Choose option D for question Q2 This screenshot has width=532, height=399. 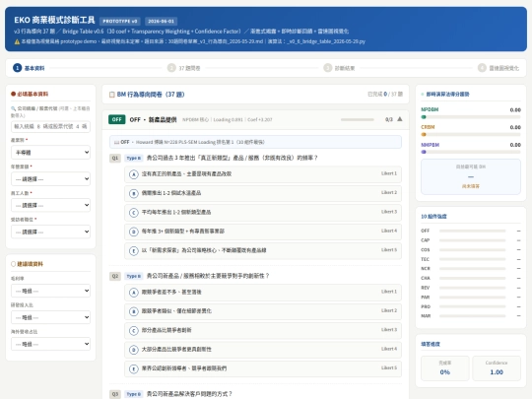pos(263,350)
